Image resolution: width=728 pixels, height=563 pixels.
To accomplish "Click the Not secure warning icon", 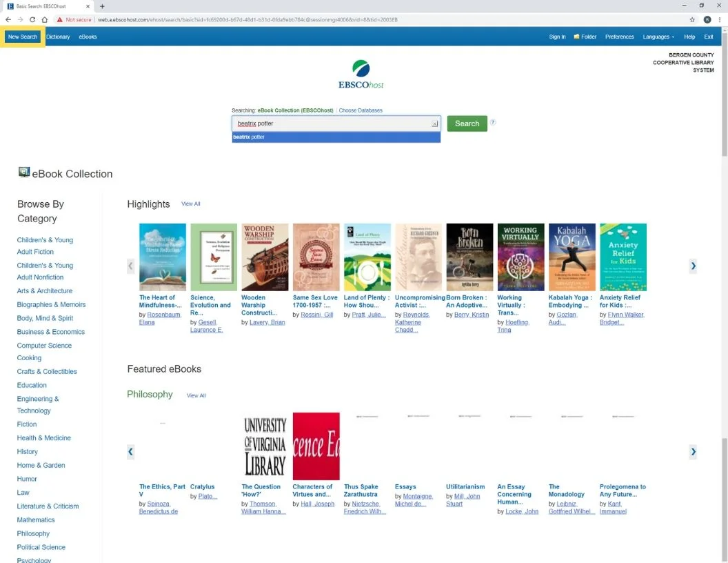I will (x=60, y=19).
